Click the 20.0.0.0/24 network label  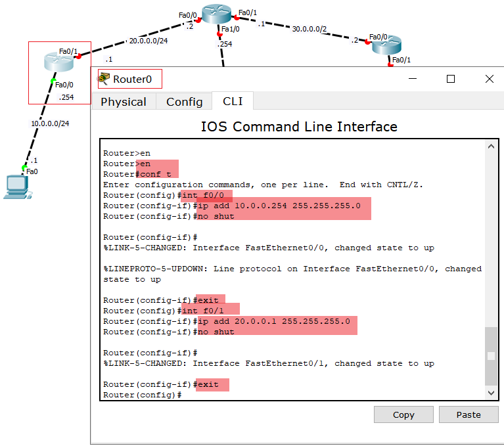pyautogui.click(x=149, y=41)
